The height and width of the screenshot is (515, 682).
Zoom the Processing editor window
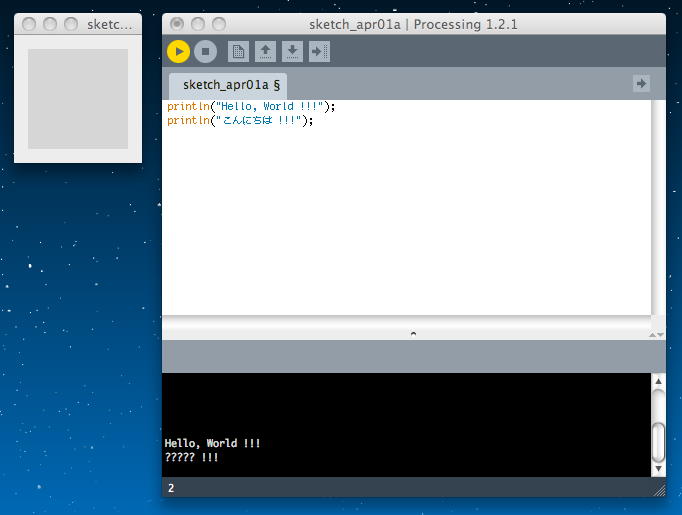pos(218,24)
